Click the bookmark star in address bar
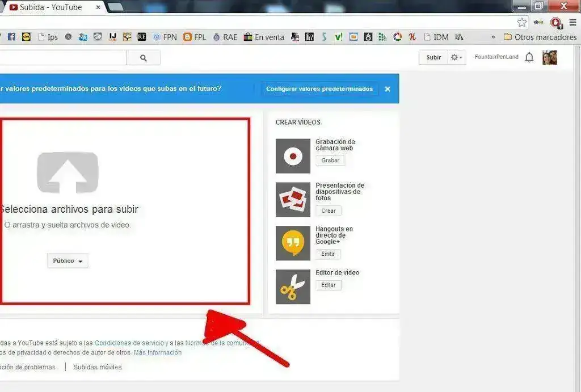Screen dimensions: 581x392 pos(521,22)
